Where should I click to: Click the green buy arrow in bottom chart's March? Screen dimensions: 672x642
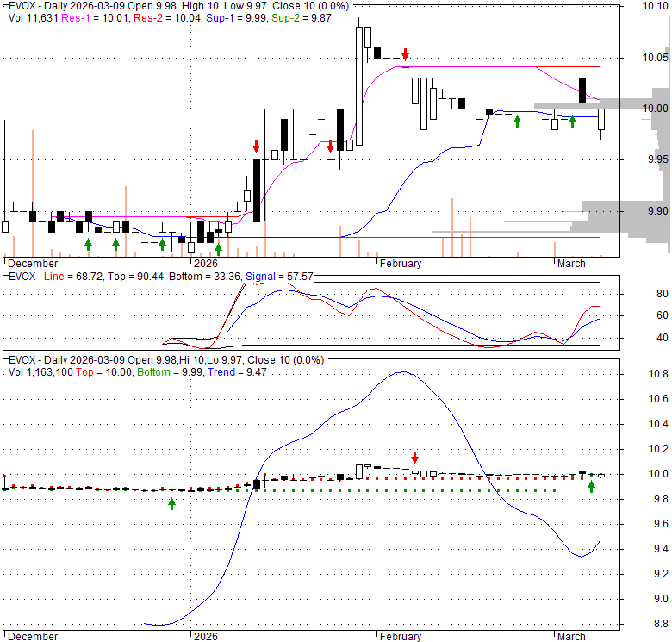click(x=591, y=486)
